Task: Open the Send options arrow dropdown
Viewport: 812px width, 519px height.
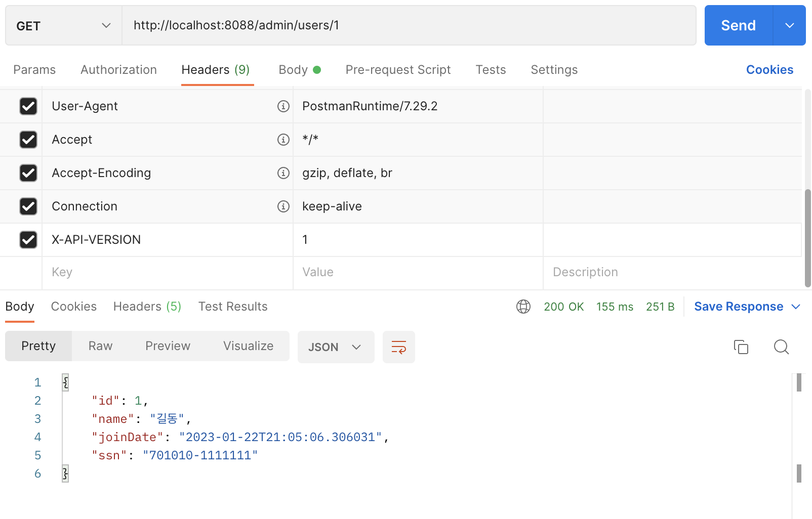Action: pyautogui.click(x=790, y=25)
